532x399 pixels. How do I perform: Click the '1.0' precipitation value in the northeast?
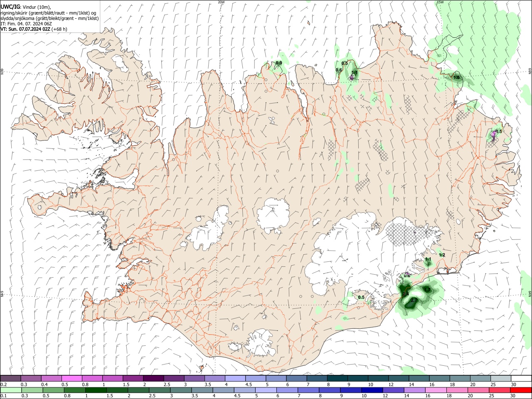(456, 78)
